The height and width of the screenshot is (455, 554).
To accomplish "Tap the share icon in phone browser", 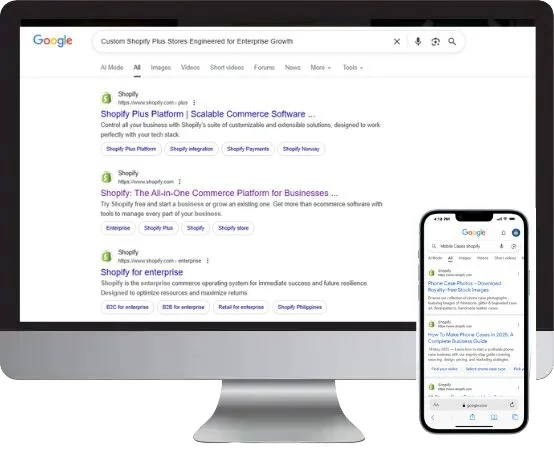I will point(472,417).
